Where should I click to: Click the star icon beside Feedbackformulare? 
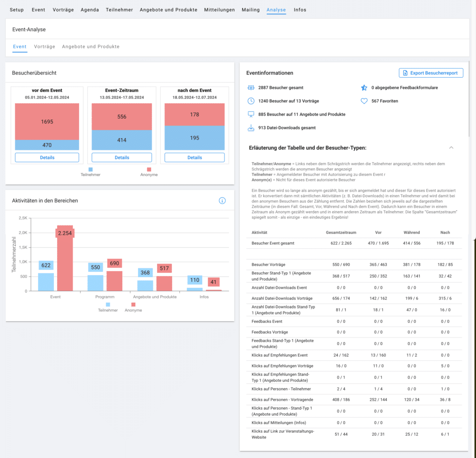[x=364, y=87]
